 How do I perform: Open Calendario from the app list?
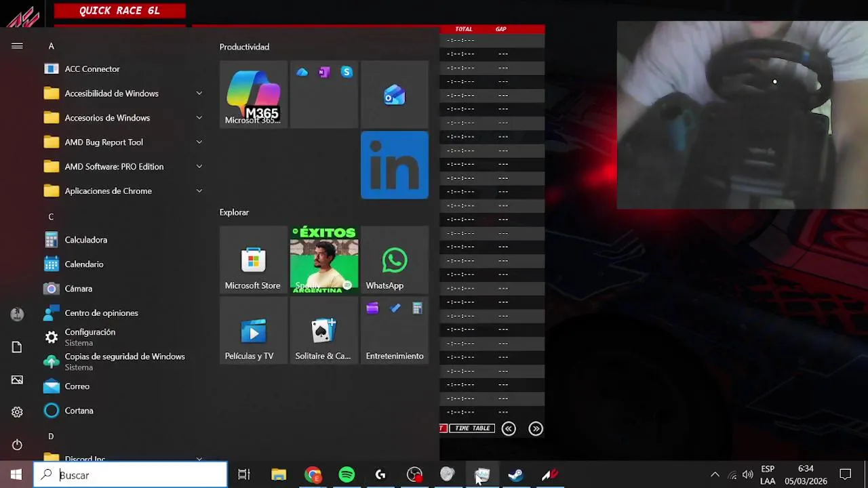point(125,264)
